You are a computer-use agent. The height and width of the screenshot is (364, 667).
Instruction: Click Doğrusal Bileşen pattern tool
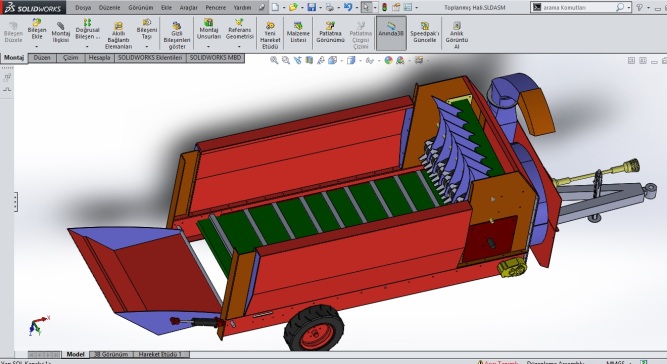[x=87, y=29]
